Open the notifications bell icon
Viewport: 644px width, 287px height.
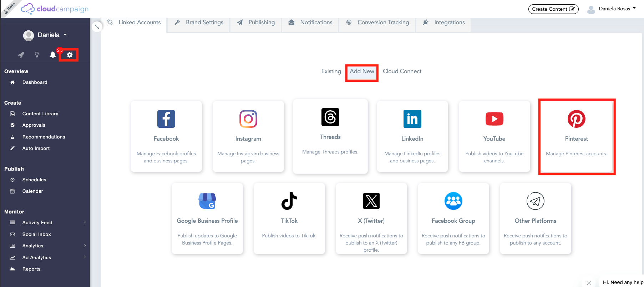[53, 55]
